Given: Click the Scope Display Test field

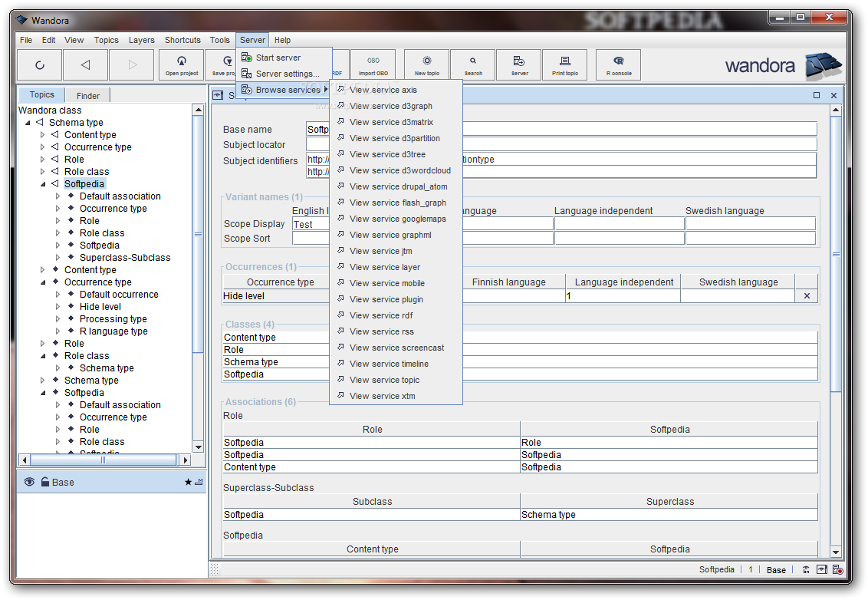Looking at the screenshot, I should (311, 224).
